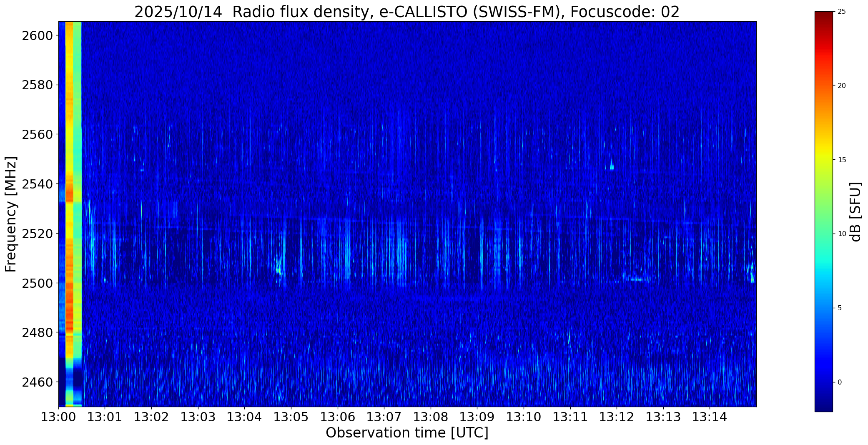The height and width of the screenshot is (445, 868).
Task: Click the 13:08 time tick label
Action: [431, 417]
